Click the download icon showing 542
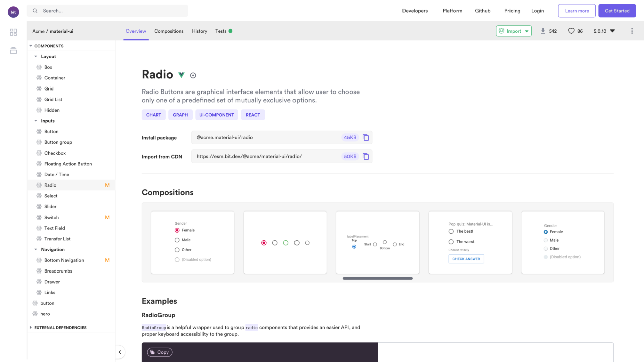Viewport: 644px width, 362px height. click(x=542, y=31)
